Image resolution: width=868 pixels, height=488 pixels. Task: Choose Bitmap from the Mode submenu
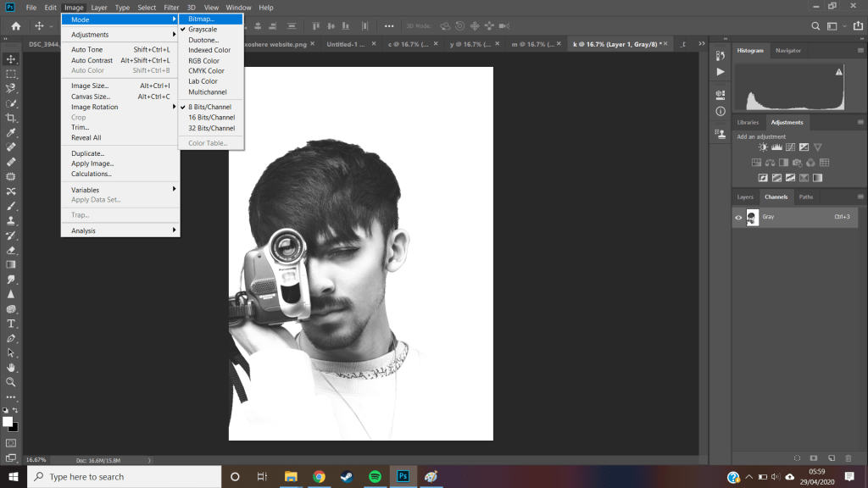coord(202,19)
